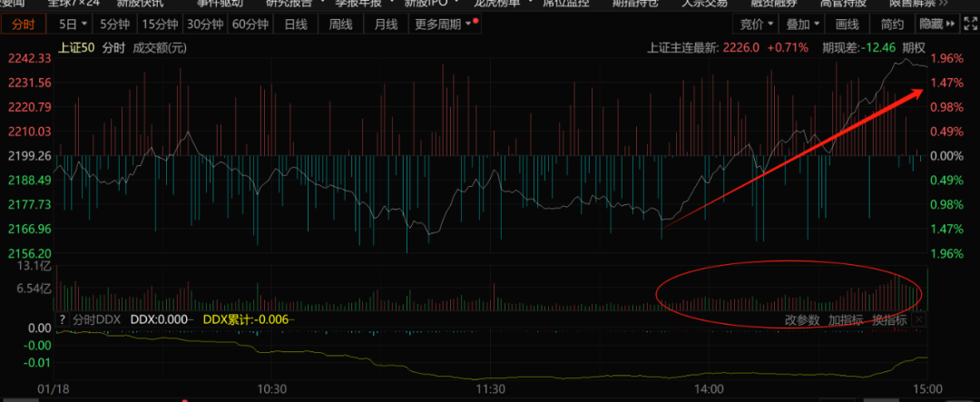
Task: Open 新股IPO in the top menu
Action: tap(425, 3)
